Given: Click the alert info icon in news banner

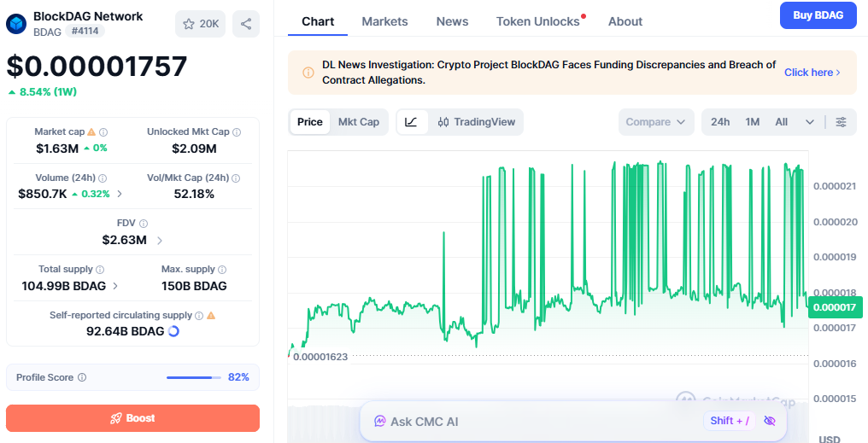Looking at the screenshot, I should pyautogui.click(x=308, y=73).
